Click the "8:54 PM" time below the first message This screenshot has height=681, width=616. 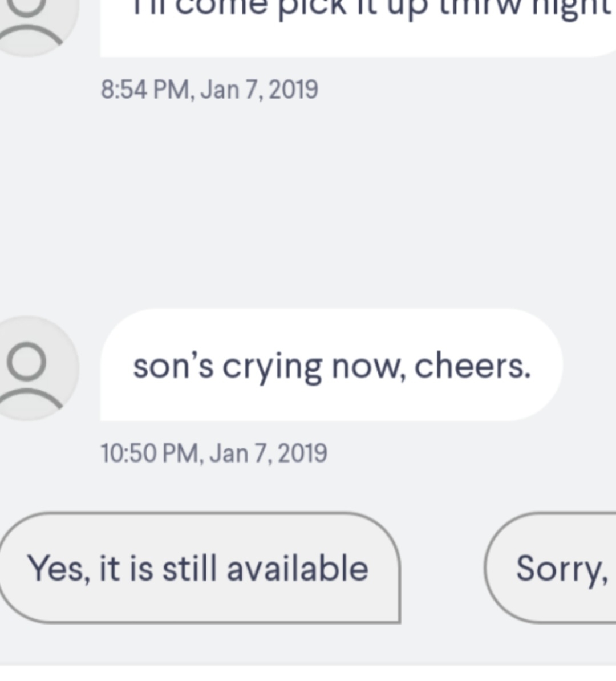pos(145,90)
